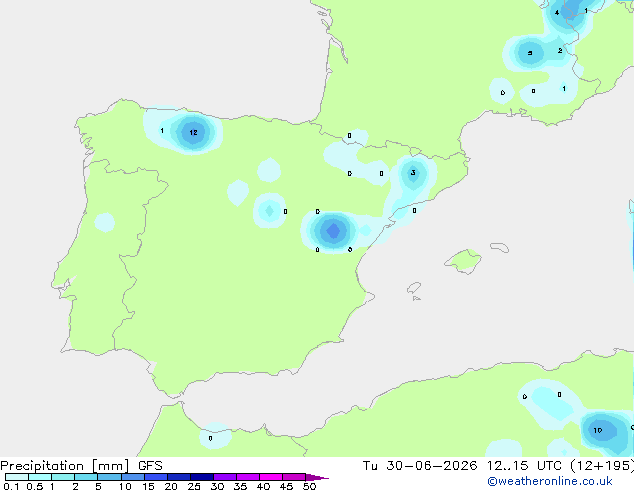Viewport: 634px width, 490px height.
Task: Click the purple arrow tip for over 50 mm
Action: 317,477
